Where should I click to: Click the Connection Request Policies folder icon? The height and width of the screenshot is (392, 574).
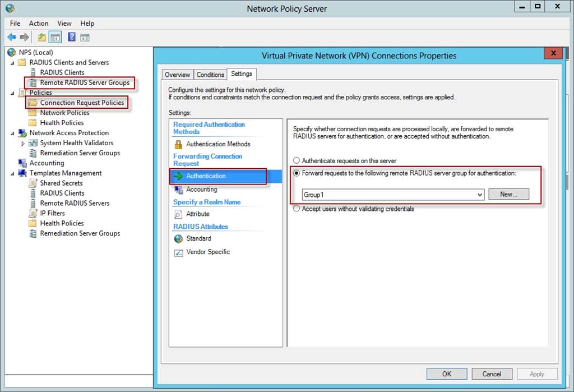(33, 103)
